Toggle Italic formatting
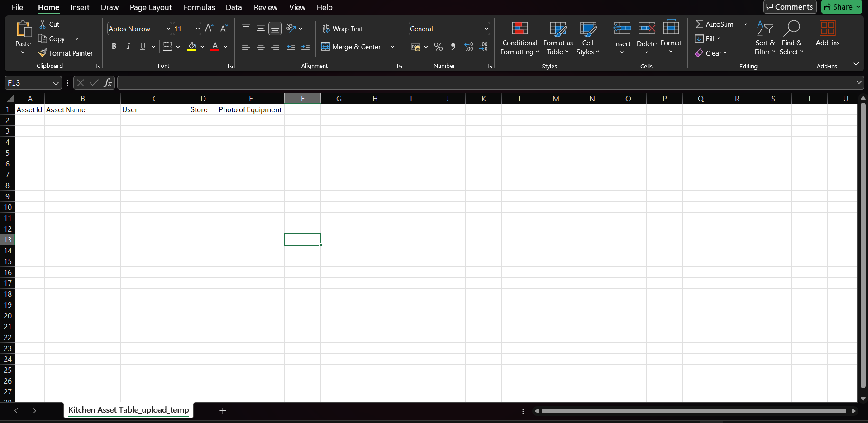Screen dimensions: 868x423 (129, 46)
